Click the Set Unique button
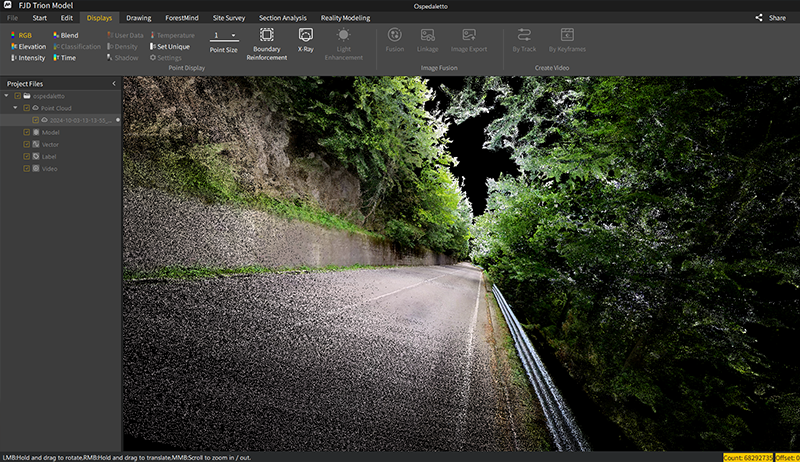This screenshot has width=800, height=462. (x=170, y=46)
